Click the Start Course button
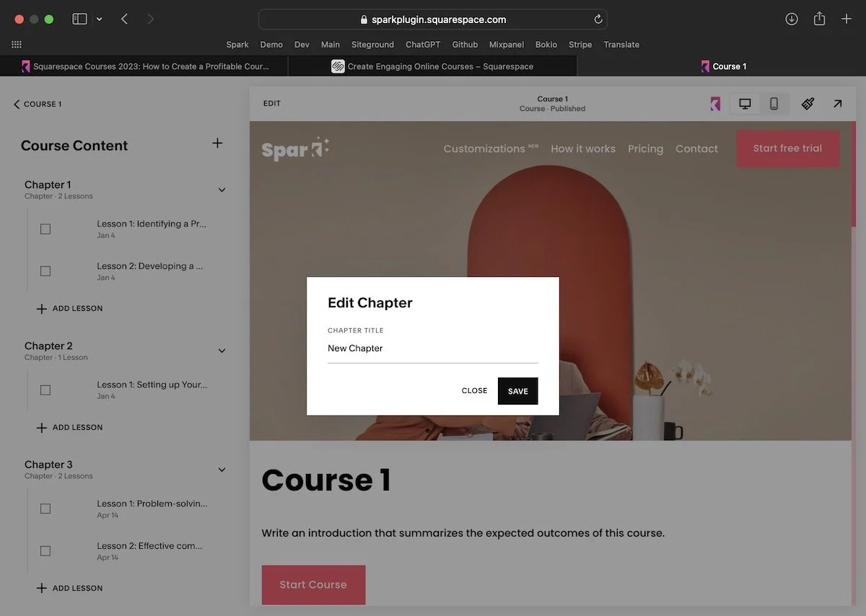Screen dimensions: 866x616 pyautogui.click(x=313, y=585)
